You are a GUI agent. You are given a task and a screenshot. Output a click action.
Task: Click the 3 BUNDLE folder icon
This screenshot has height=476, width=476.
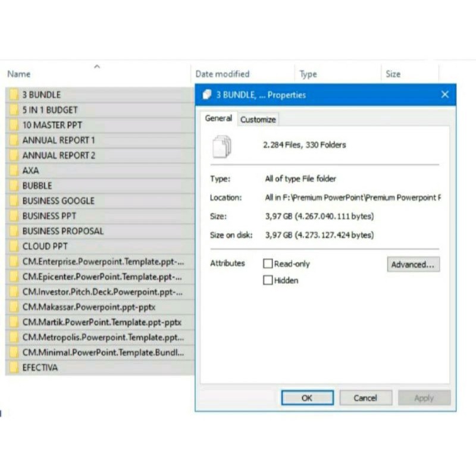click(x=14, y=95)
